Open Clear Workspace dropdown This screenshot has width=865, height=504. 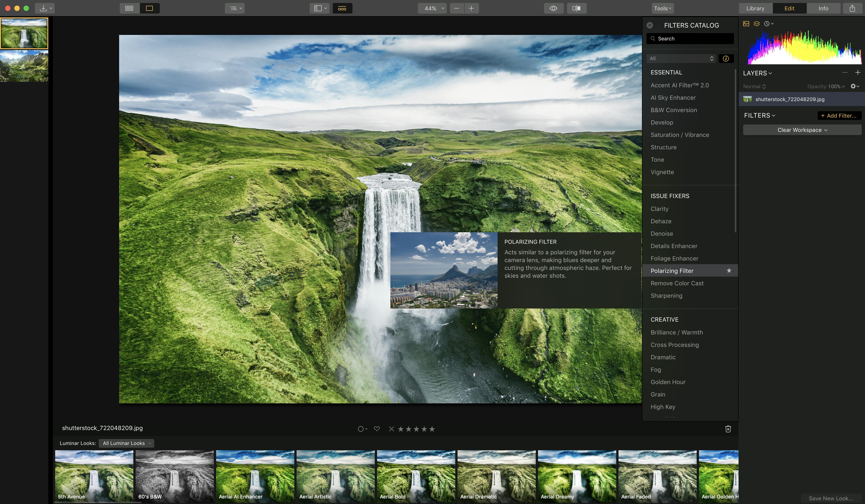[802, 130]
